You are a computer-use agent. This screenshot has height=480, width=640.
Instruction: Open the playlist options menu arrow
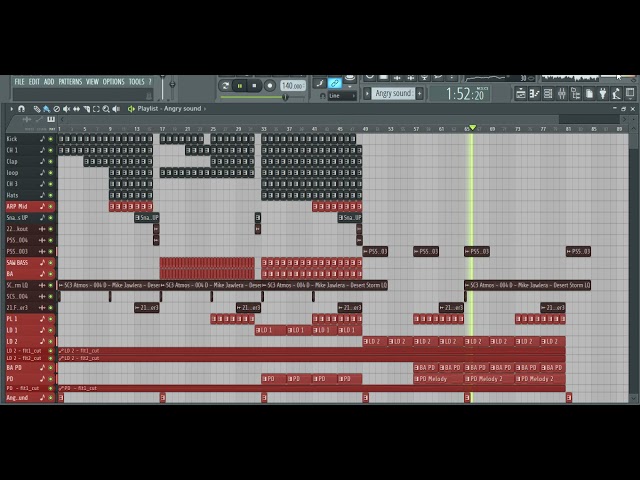click(x=11, y=109)
